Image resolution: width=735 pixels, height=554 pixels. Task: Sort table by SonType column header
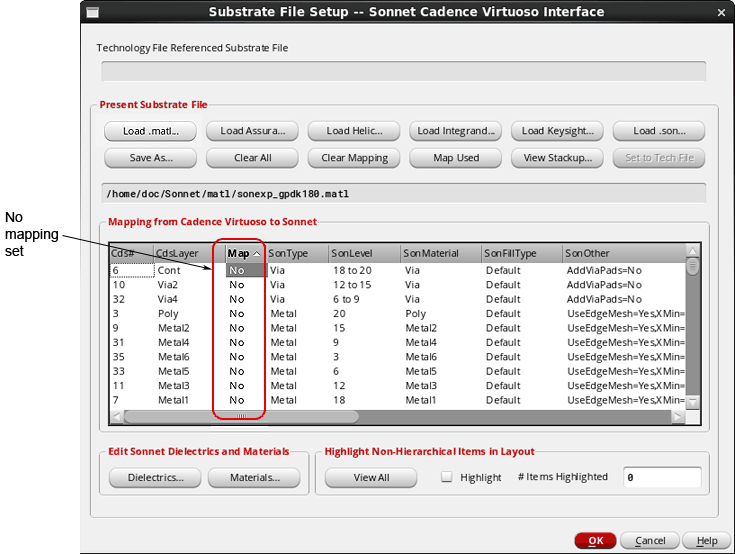pyautogui.click(x=297, y=254)
